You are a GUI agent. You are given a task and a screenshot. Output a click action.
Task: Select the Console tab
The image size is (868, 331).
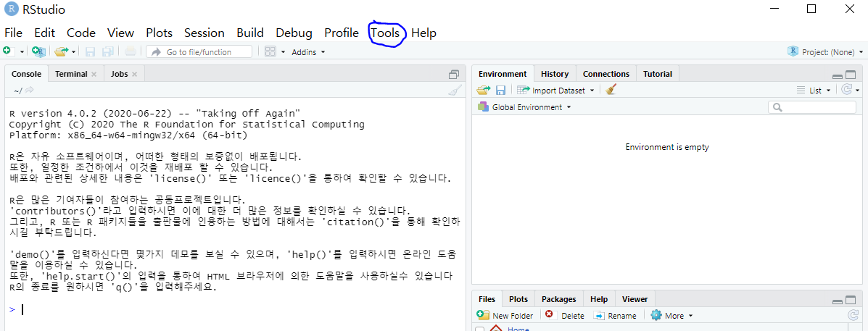(x=26, y=73)
